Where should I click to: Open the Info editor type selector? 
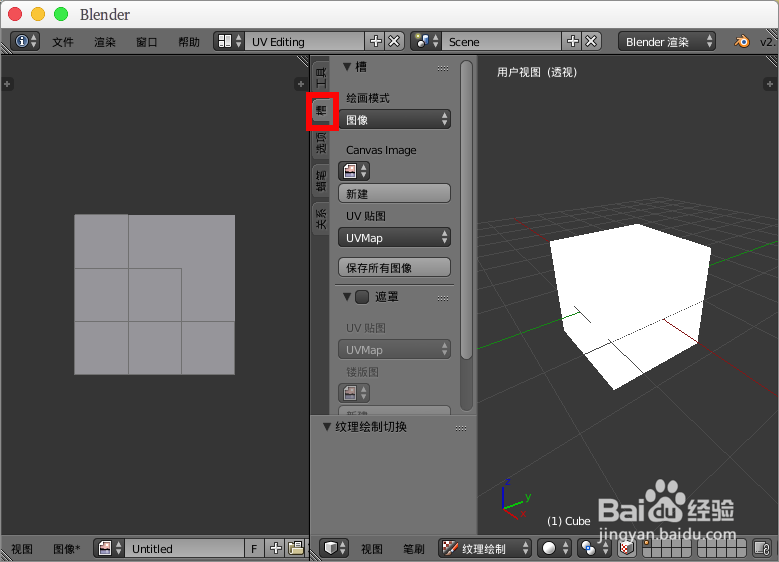click(x=25, y=41)
